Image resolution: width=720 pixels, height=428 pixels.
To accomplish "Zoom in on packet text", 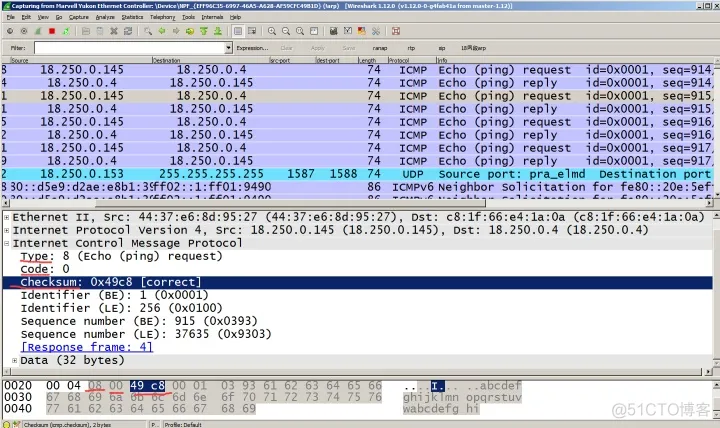I will click(272, 31).
